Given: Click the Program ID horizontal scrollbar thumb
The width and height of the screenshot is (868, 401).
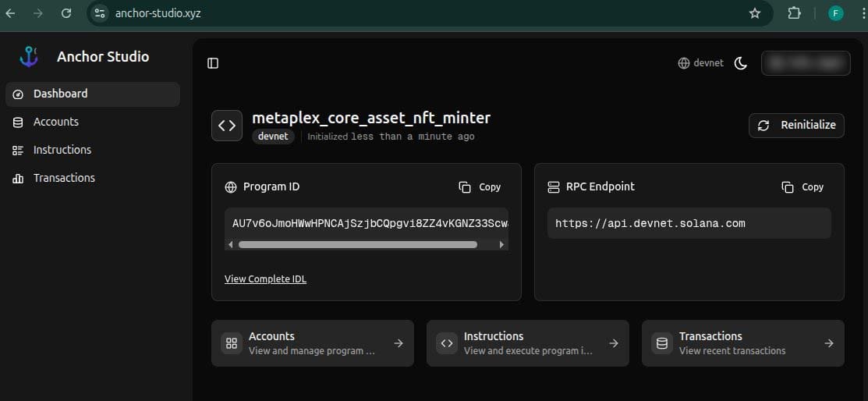Looking at the screenshot, I should (358, 244).
